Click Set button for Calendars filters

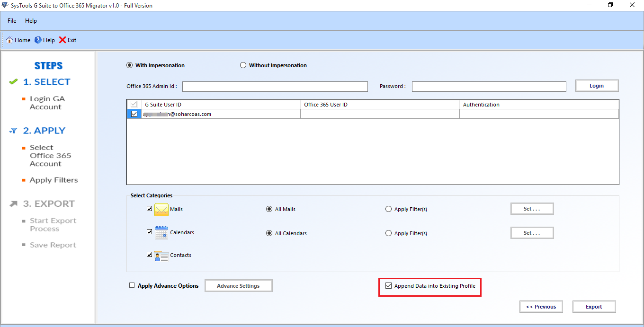coord(532,233)
